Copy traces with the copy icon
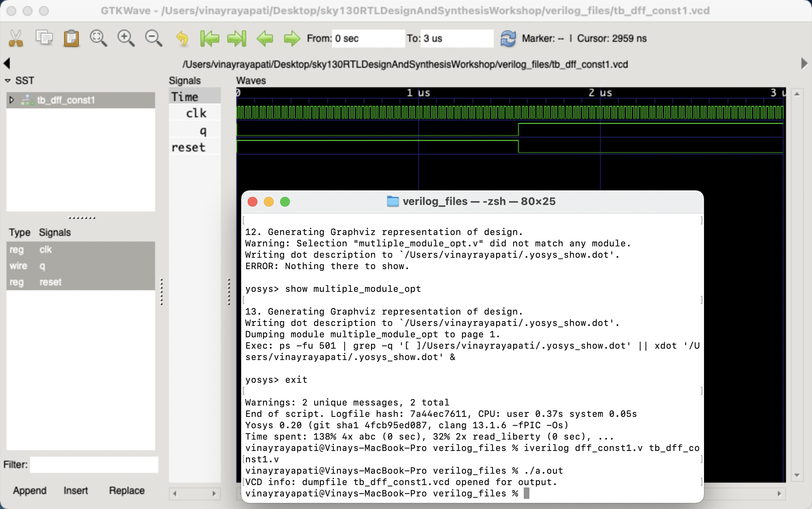Viewport: 812px width, 509px height. point(44,38)
